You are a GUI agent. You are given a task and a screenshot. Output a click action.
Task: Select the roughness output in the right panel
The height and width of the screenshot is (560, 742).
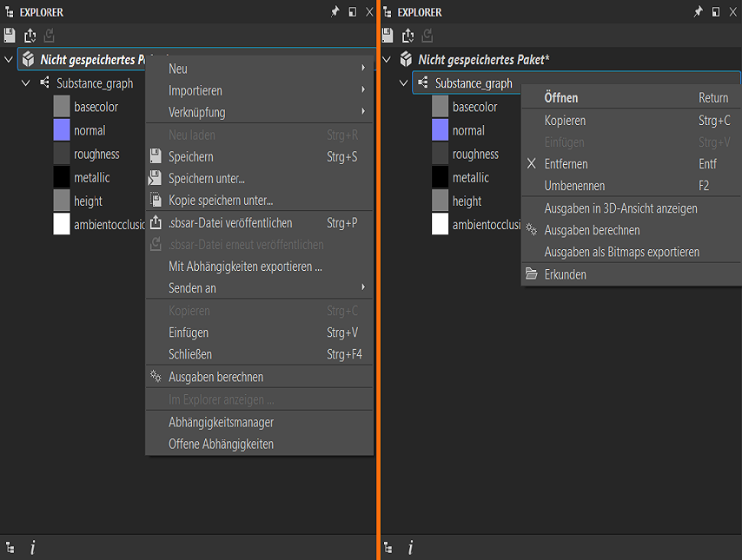point(475,154)
